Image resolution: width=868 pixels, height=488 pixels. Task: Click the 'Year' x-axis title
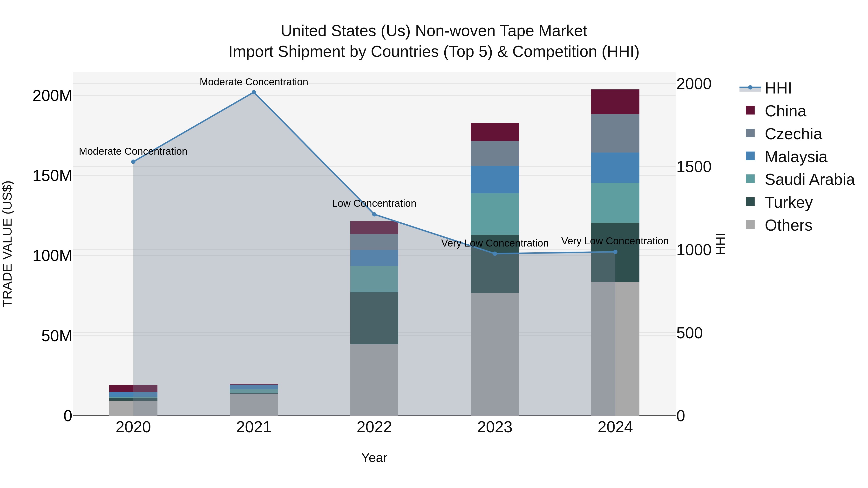(374, 458)
